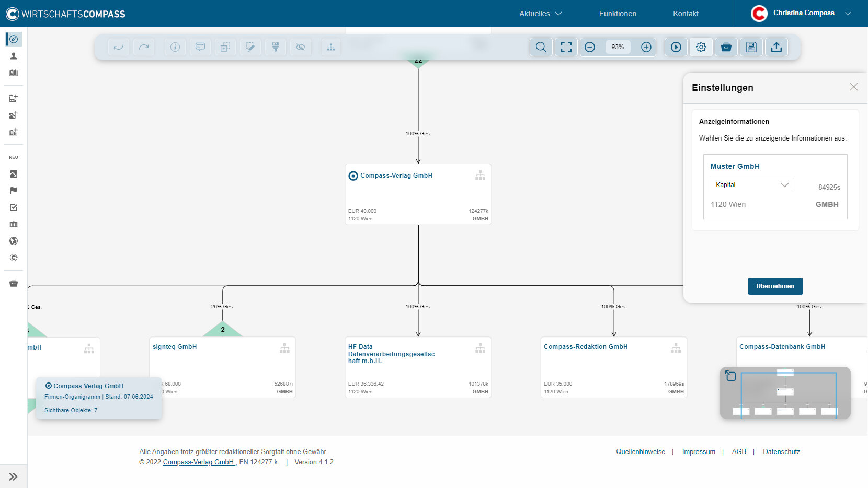Click the redo arrow in the toolbar
Image resolution: width=868 pixels, height=488 pixels.
[144, 47]
